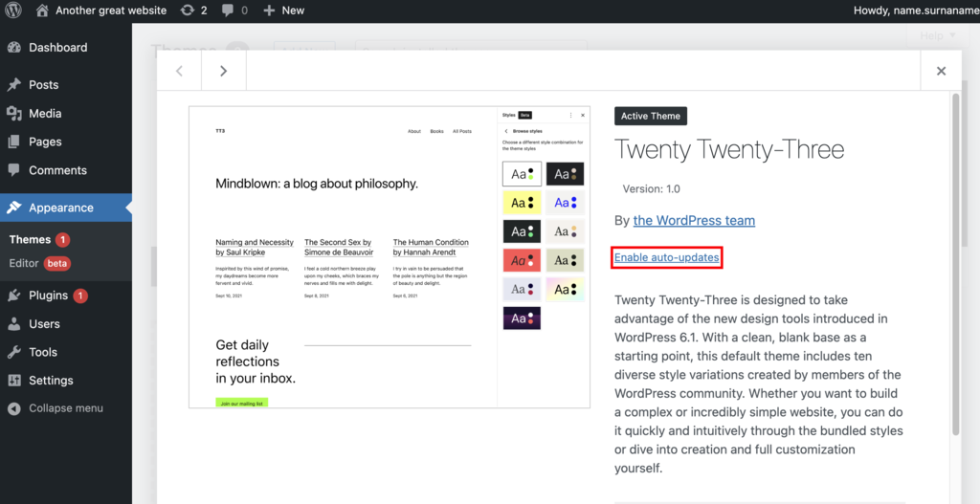Open the WordPress team author link

(x=694, y=220)
